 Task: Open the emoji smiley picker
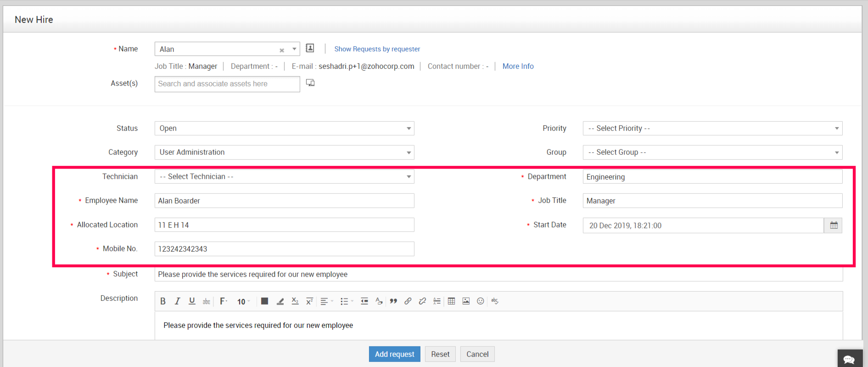481,301
